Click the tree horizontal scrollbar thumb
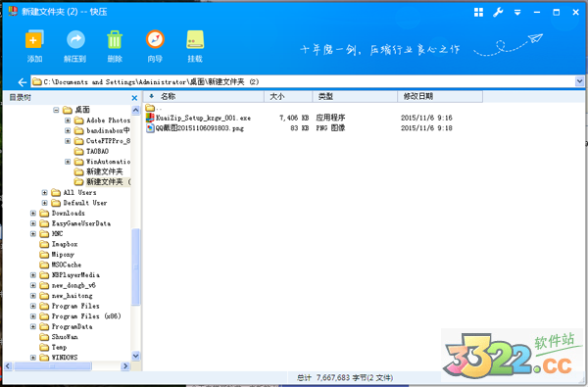The image size is (588, 387). [x=52, y=366]
